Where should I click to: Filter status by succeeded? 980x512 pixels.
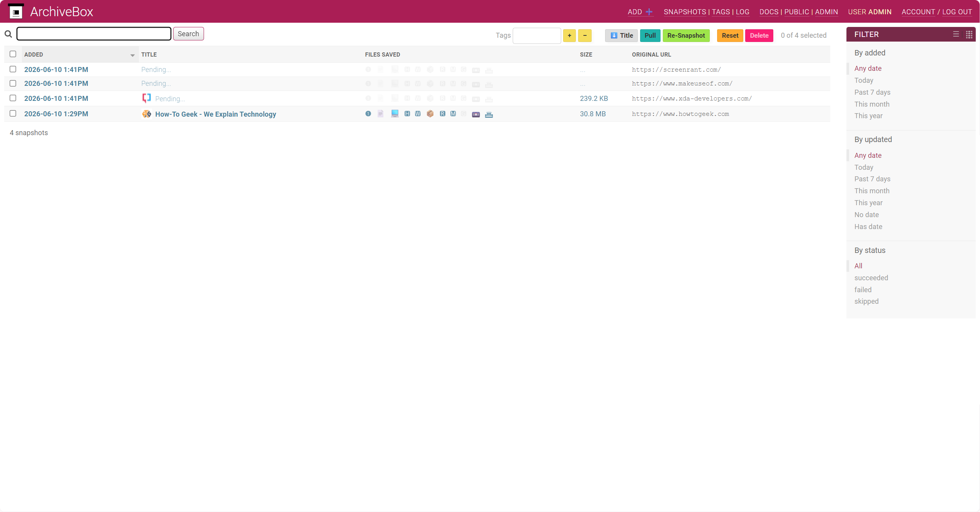click(x=871, y=278)
